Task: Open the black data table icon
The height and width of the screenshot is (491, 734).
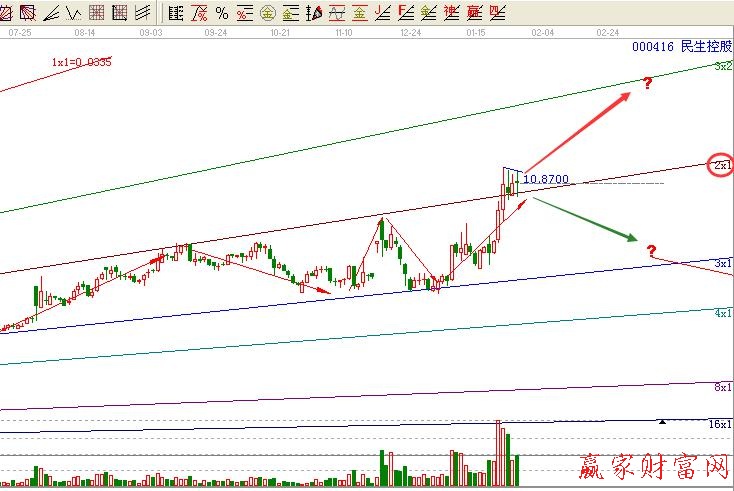Action: click(x=175, y=13)
